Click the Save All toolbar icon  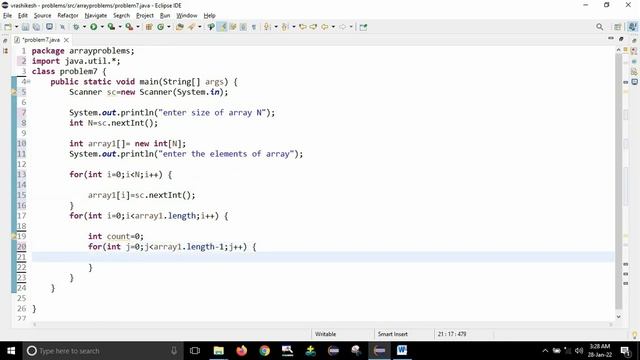tap(36, 27)
